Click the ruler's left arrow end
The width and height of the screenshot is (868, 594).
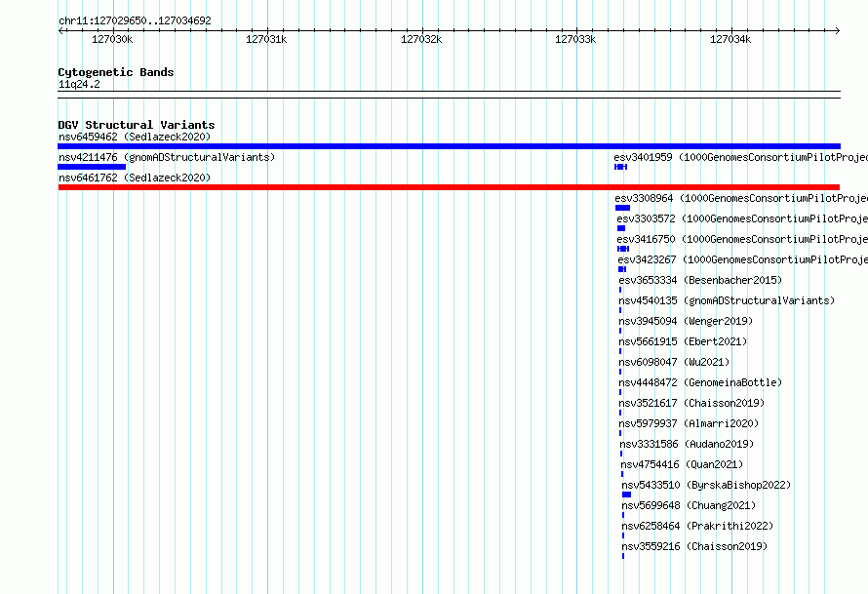[x=60, y=31]
